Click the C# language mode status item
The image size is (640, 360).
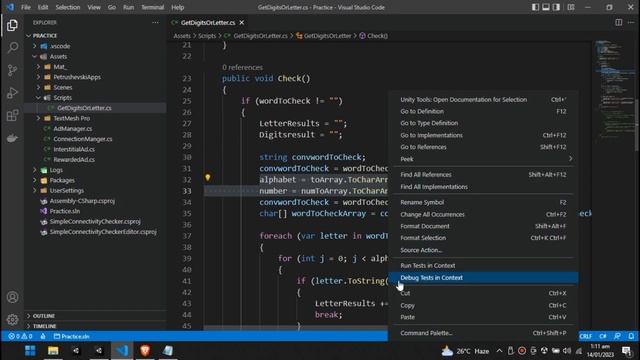[x=603, y=336]
